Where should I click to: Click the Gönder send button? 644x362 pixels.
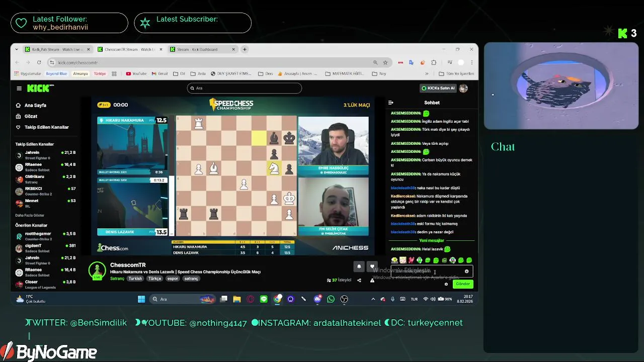(462, 284)
